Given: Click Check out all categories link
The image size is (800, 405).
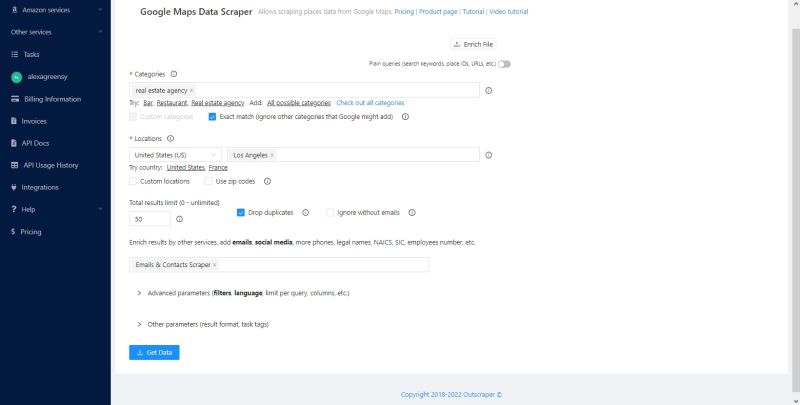Looking at the screenshot, I should (370, 103).
